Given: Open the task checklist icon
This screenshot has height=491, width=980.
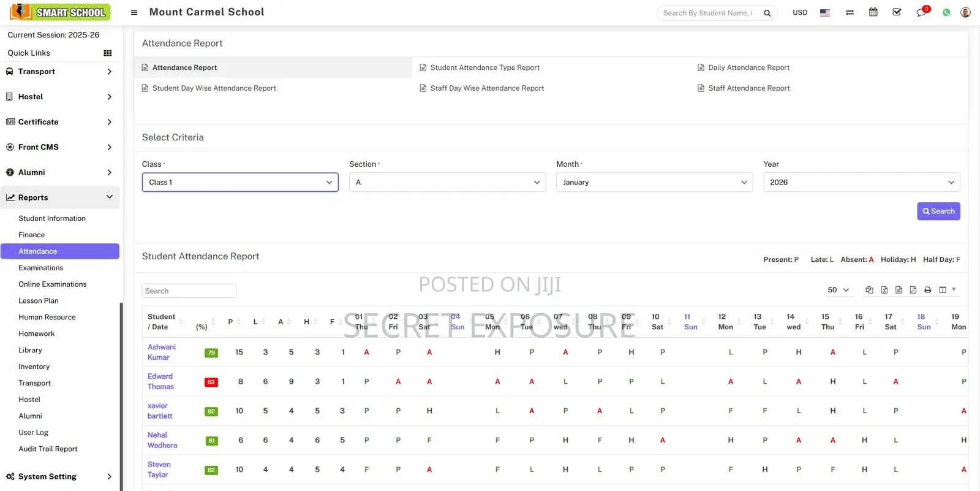Looking at the screenshot, I should point(897,12).
